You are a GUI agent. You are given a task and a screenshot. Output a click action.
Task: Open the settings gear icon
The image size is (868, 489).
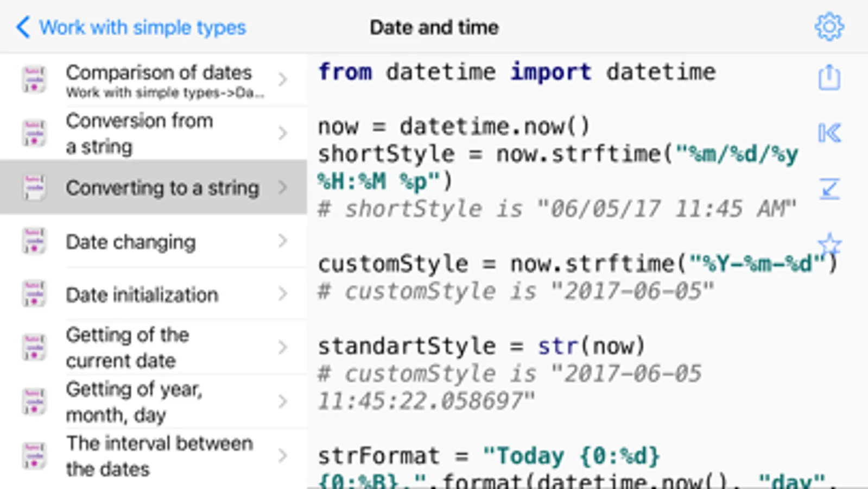(x=829, y=27)
